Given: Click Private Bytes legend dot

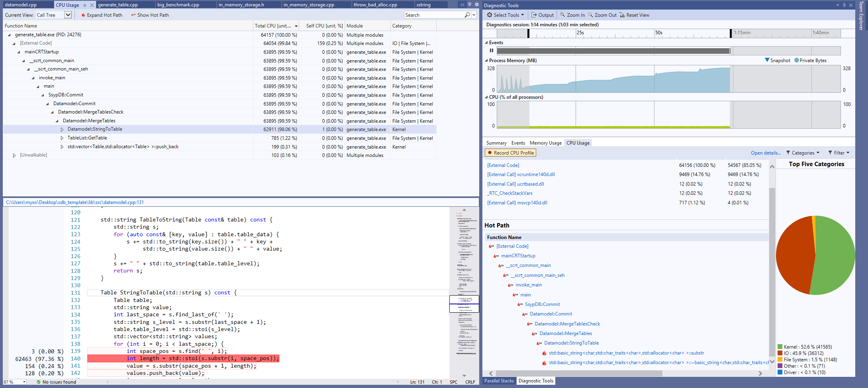Looking at the screenshot, I should pos(797,61).
